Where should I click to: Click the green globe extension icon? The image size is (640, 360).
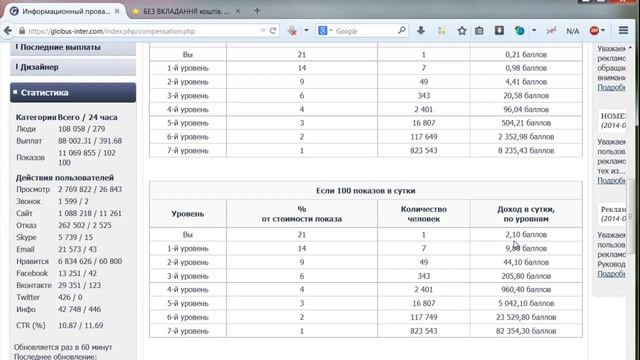tap(519, 31)
